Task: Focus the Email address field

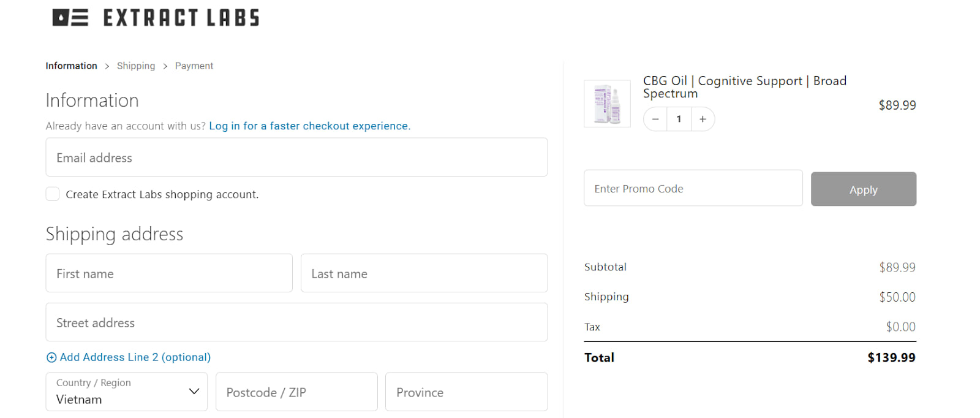Action: coord(296,158)
